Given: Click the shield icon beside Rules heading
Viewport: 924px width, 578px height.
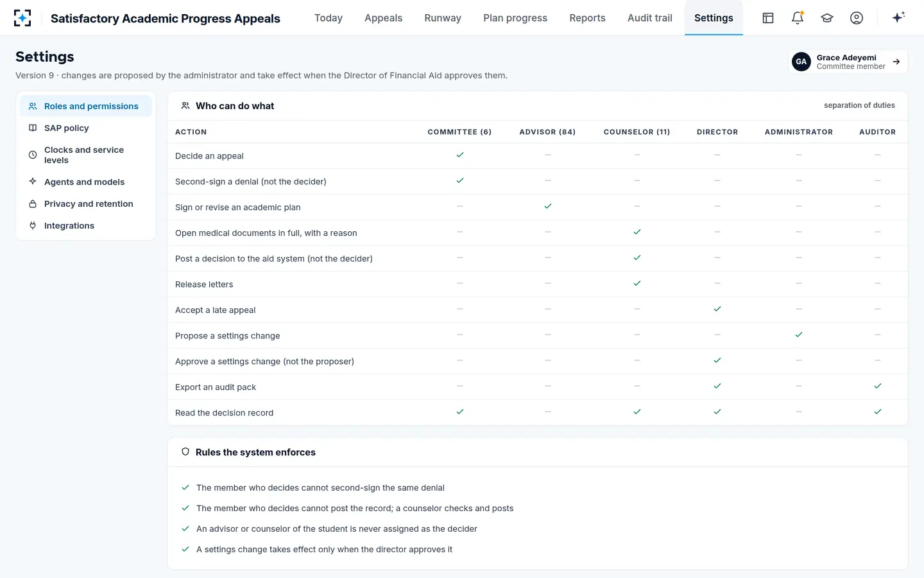Looking at the screenshot, I should 185,452.
